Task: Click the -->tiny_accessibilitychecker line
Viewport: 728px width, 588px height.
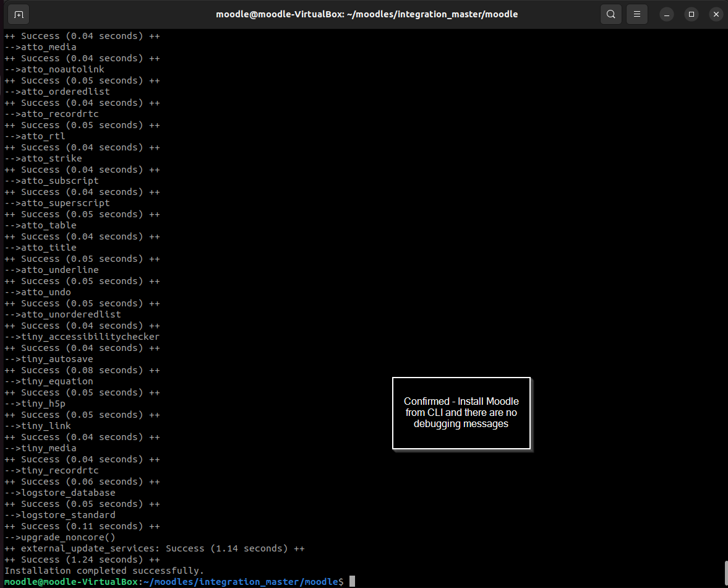Action: tap(82, 337)
